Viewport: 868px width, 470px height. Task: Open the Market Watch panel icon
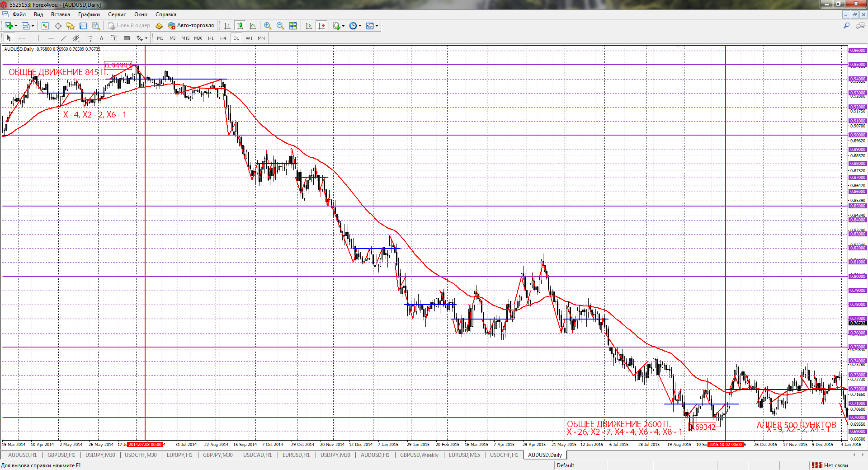click(x=45, y=26)
